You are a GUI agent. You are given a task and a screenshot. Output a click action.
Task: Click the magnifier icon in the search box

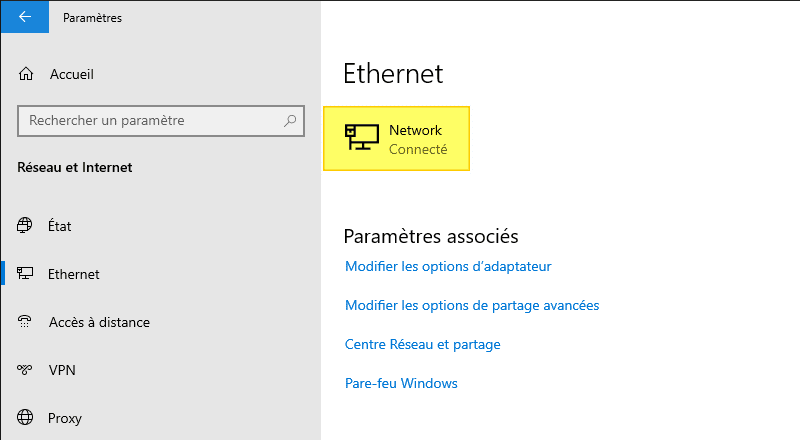coord(290,121)
